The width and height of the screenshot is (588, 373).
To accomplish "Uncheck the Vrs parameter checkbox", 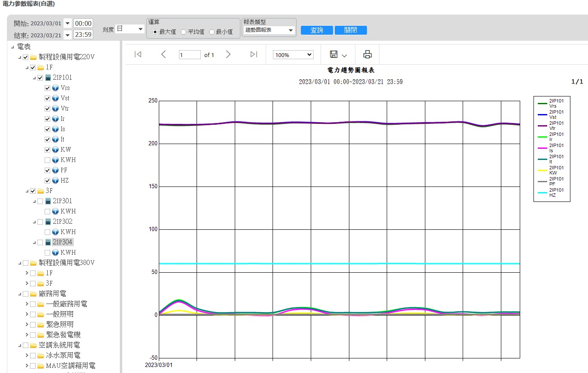I will pos(47,88).
